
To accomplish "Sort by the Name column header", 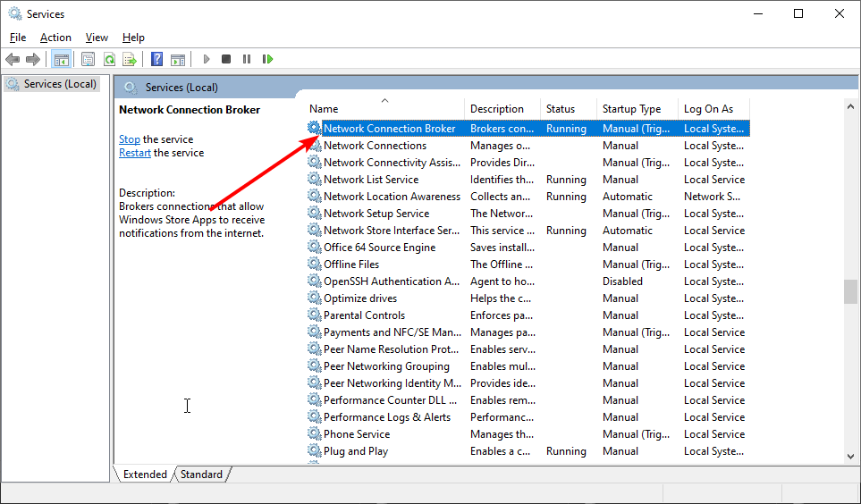I will point(386,109).
